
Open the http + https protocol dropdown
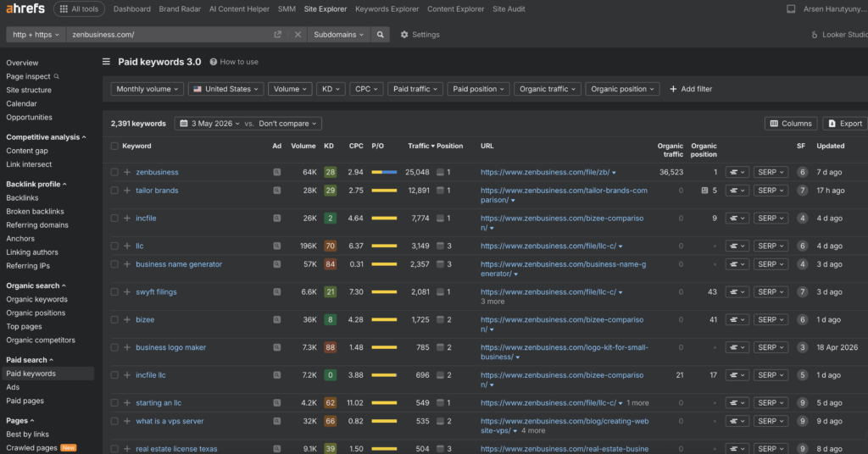[36, 34]
